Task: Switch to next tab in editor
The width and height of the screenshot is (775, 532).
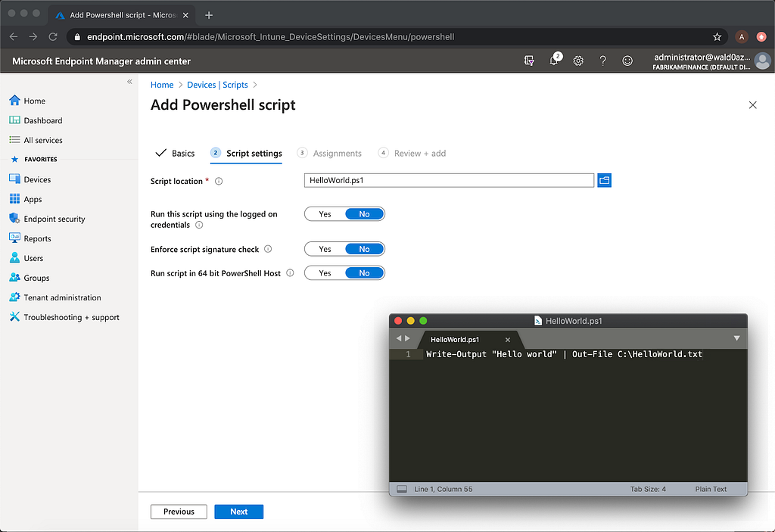Action: click(x=407, y=339)
